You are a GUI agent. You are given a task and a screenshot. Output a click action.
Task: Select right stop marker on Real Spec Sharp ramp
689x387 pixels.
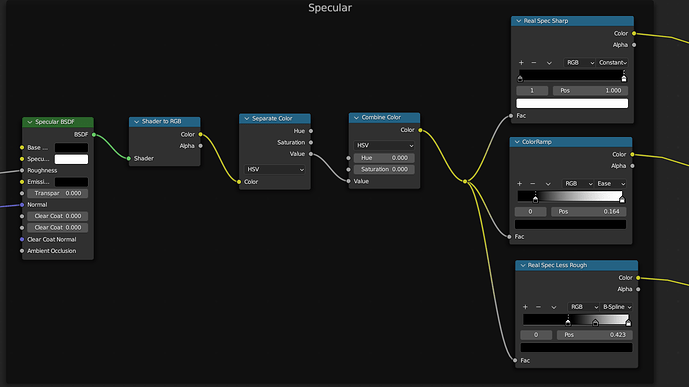point(624,78)
